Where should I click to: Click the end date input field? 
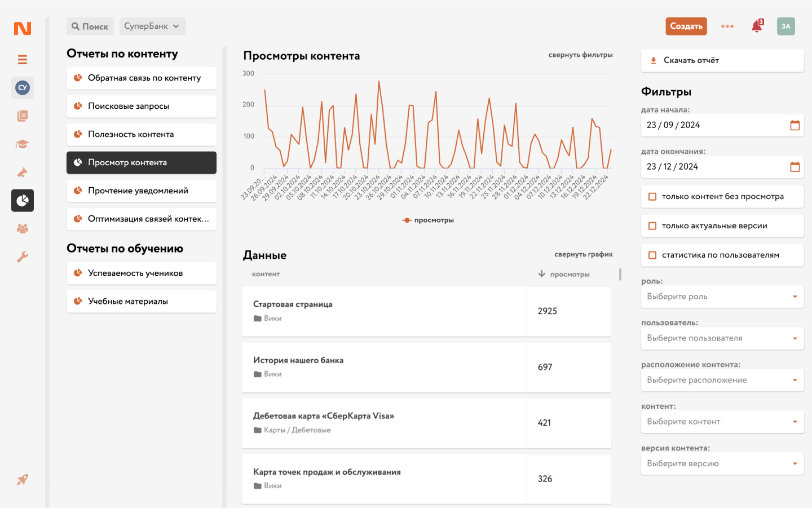point(713,167)
